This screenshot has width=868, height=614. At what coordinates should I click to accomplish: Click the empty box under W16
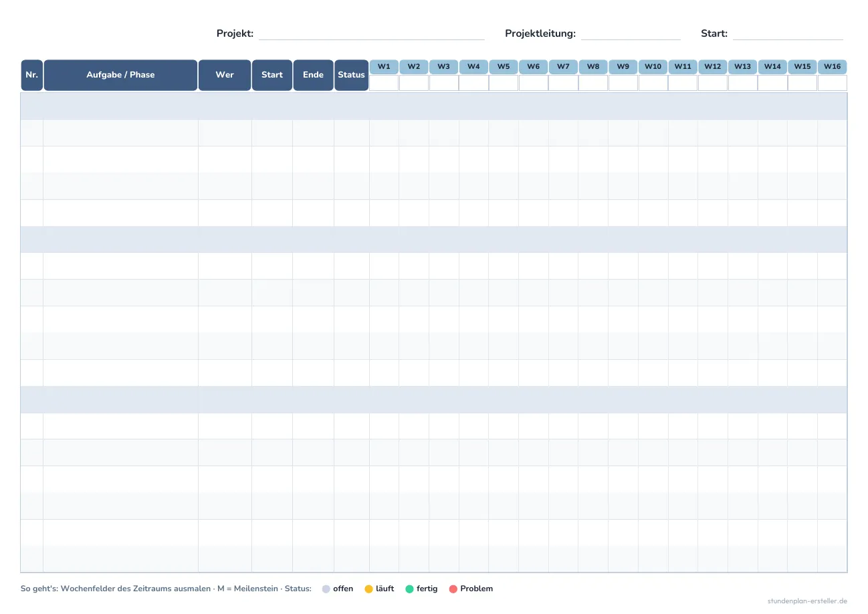coord(833,83)
